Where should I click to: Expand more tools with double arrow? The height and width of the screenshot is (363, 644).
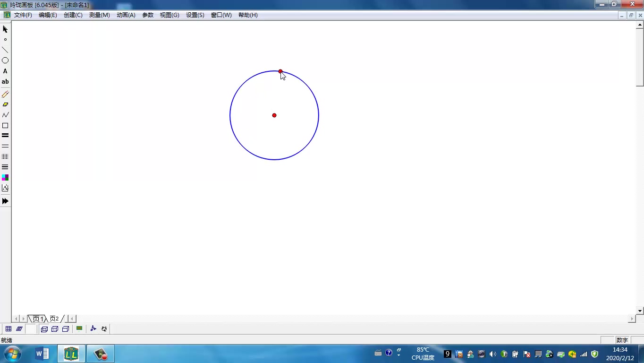(5, 201)
